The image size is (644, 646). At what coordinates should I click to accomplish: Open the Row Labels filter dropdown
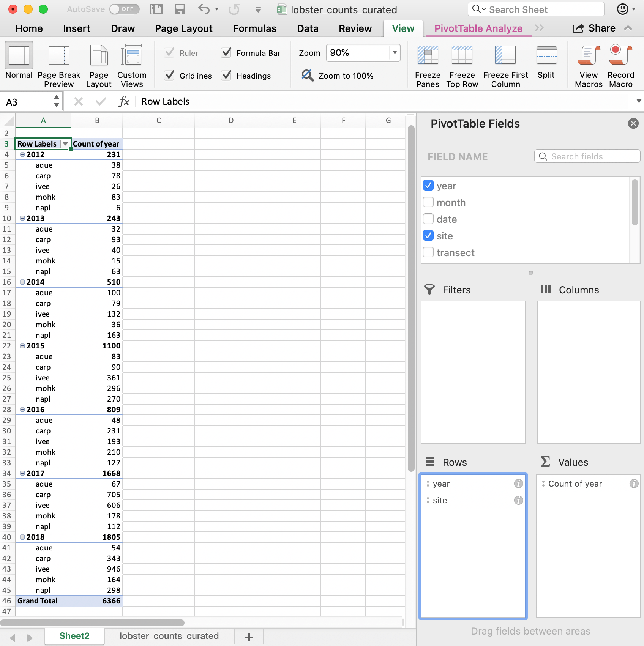[65, 143]
